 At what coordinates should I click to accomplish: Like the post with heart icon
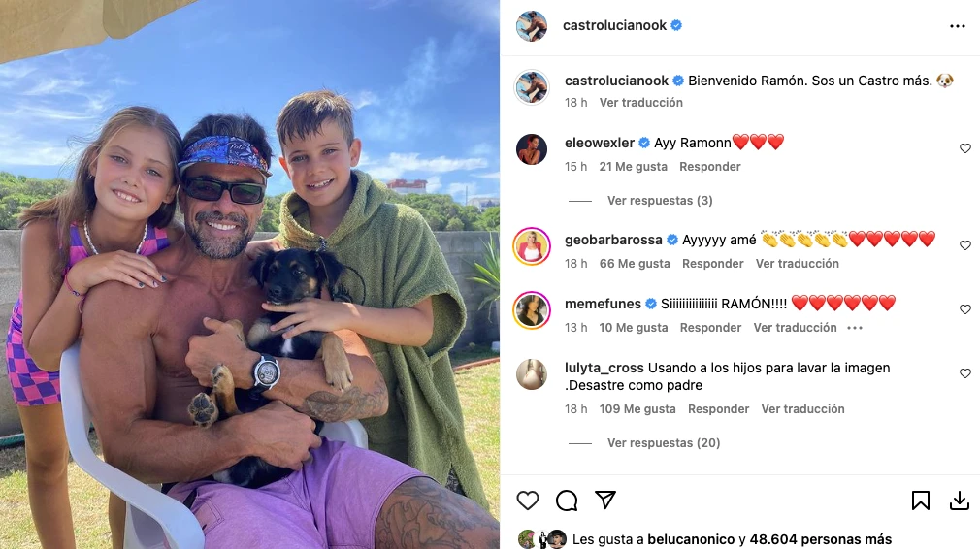point(528,501)
